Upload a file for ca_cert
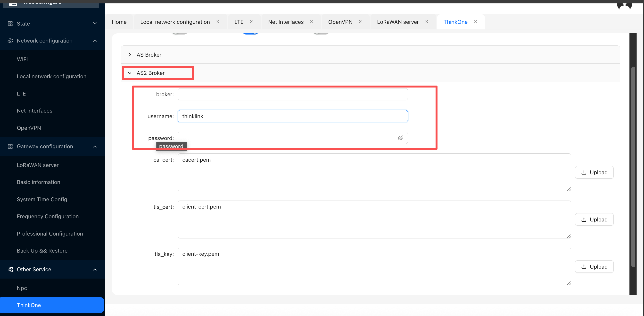This screenshot has width=644, height=316. click(594, 172)
